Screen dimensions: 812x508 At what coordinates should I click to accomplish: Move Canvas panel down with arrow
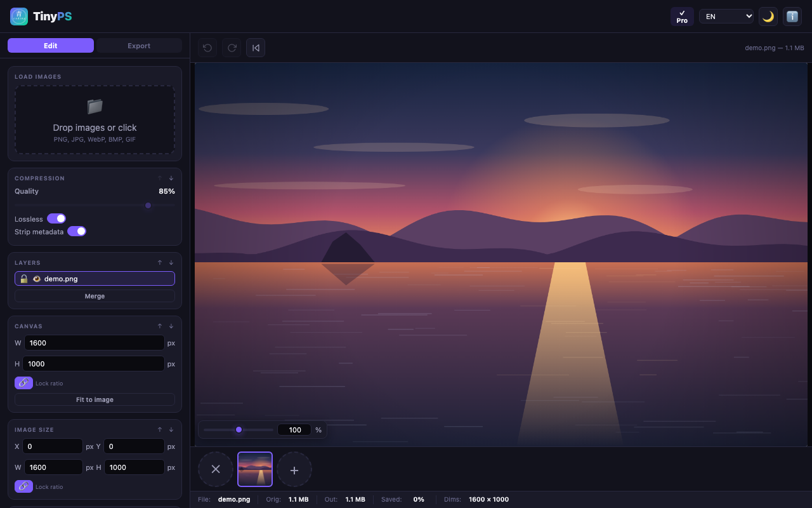click(x=171, y=326)
